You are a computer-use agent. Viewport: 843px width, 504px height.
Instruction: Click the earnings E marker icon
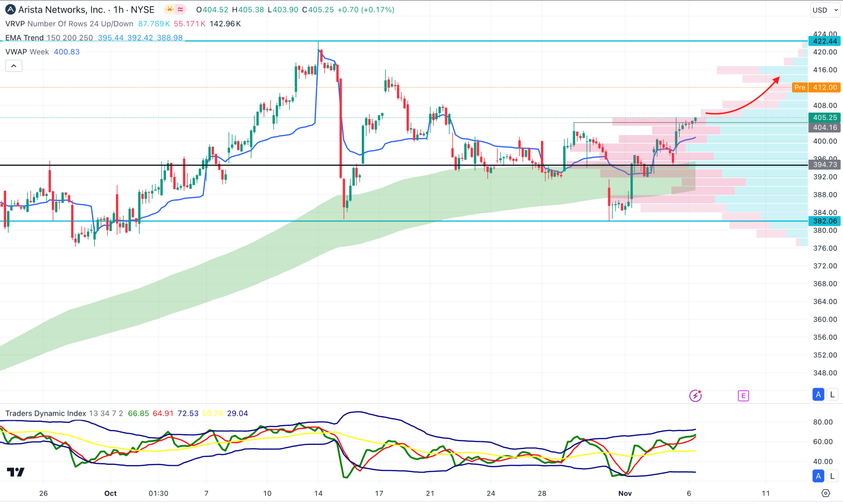point(743,396)
